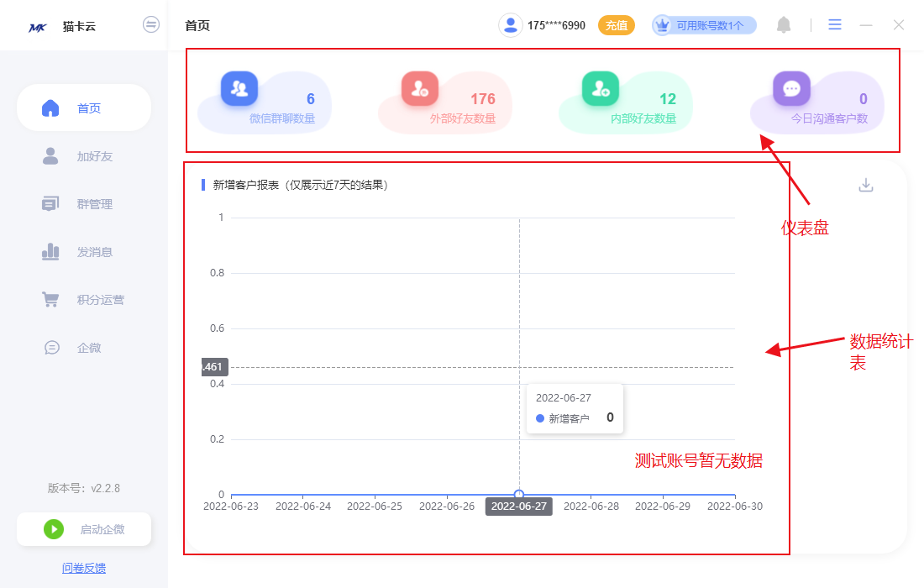The height and width of the screenshot is (588, 924).
Task: Open the hamburger menu icon in the title bar
Action: [834, 24]
